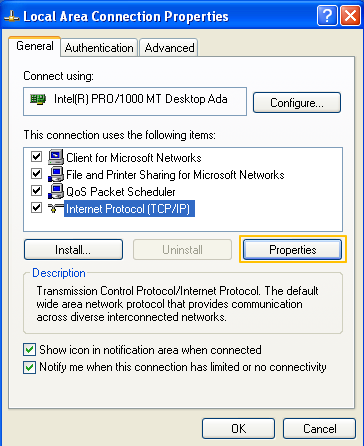Click the connection icon in title bar
This screenshot has width=364, height=446.
coord(12,17)
